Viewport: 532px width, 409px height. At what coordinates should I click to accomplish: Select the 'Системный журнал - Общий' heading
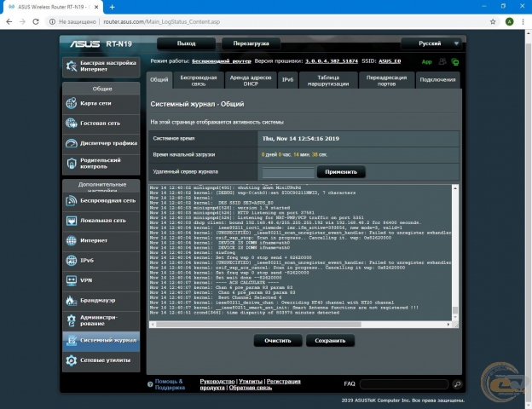click(x=197, y=104)
